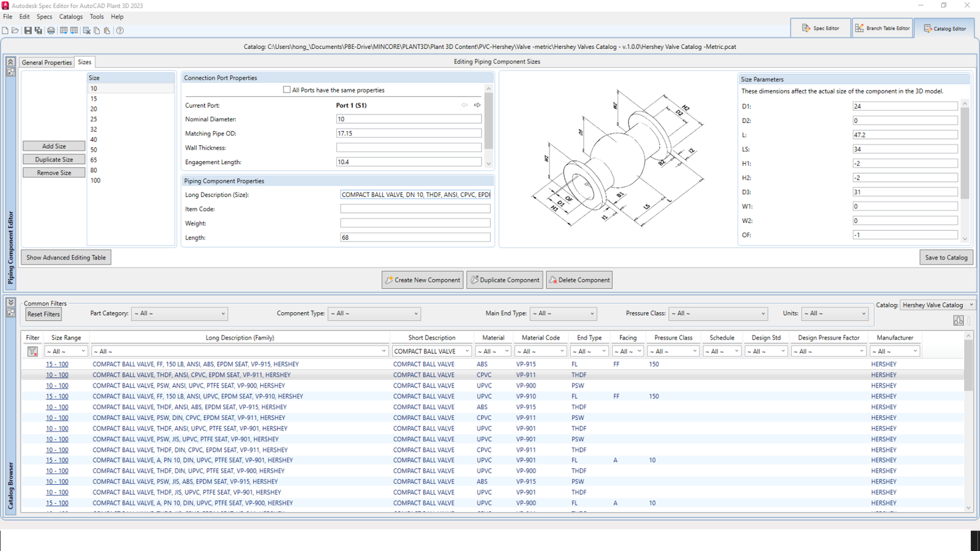
Task: Click the Matching Pipe OD field
Action: click(409, 133)
